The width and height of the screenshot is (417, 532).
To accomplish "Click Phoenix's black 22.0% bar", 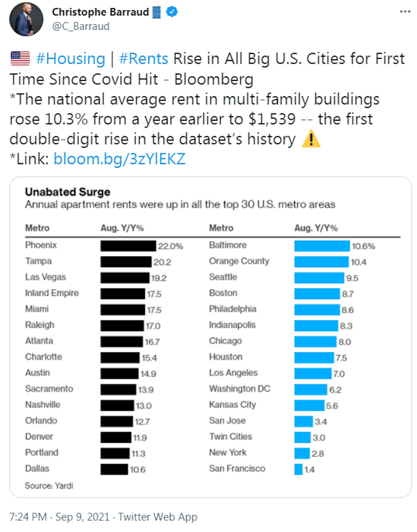I will (128, 246).
